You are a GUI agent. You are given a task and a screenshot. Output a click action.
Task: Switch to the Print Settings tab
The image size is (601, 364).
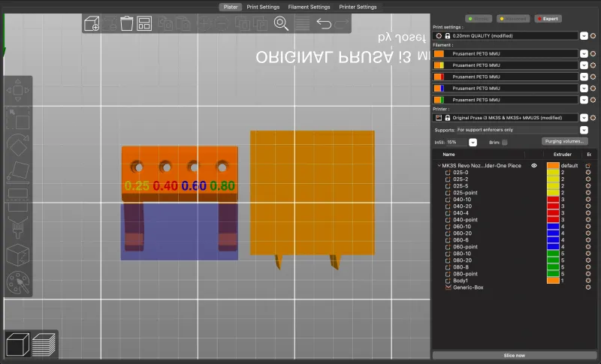pyautogui.click(x=263, y=7)
